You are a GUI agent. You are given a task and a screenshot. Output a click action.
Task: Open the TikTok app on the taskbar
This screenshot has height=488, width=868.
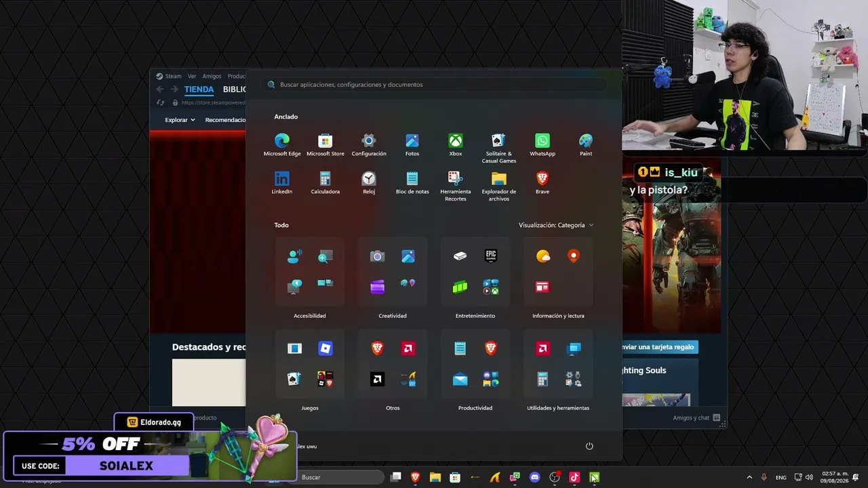[574, 477]
